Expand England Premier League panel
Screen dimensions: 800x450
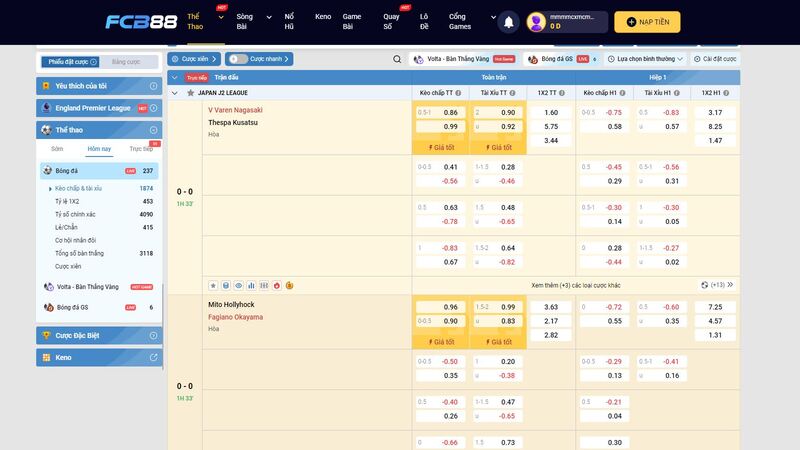(153, 108)
